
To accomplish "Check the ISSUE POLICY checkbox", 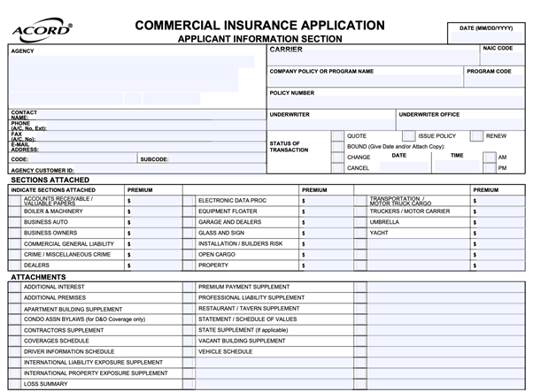I will [x=408, y=136].
